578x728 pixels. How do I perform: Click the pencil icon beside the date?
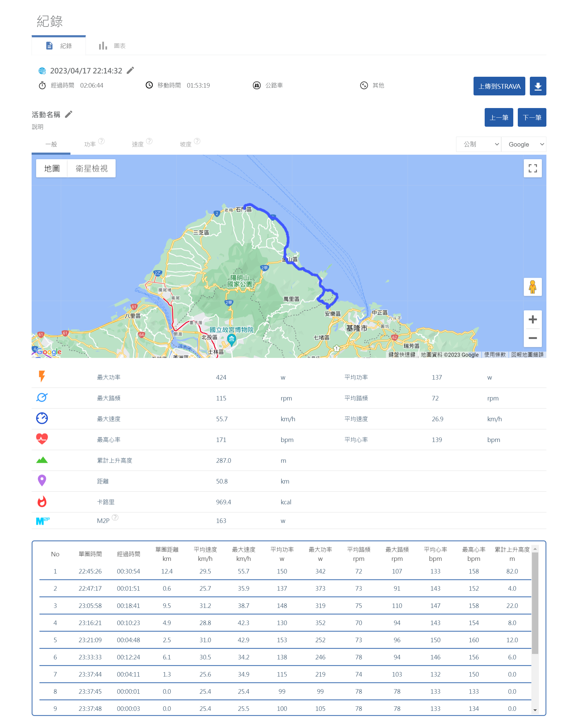point(130,70)
